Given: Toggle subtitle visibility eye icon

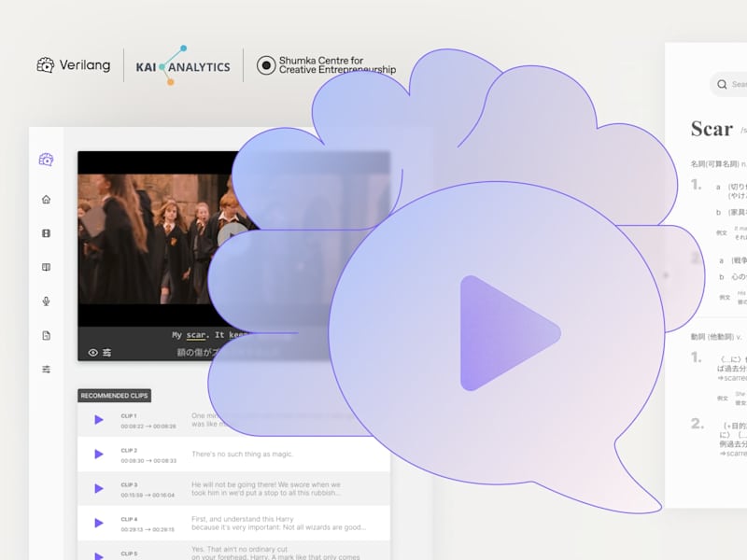Looking at the screenshot, I should [92, 353].
